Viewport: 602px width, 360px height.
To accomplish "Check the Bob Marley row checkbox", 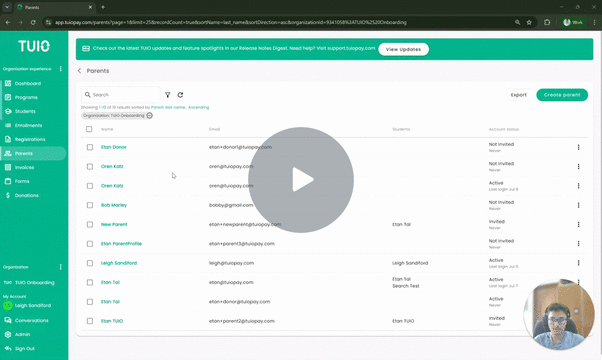I will click(x=90, y=205).
